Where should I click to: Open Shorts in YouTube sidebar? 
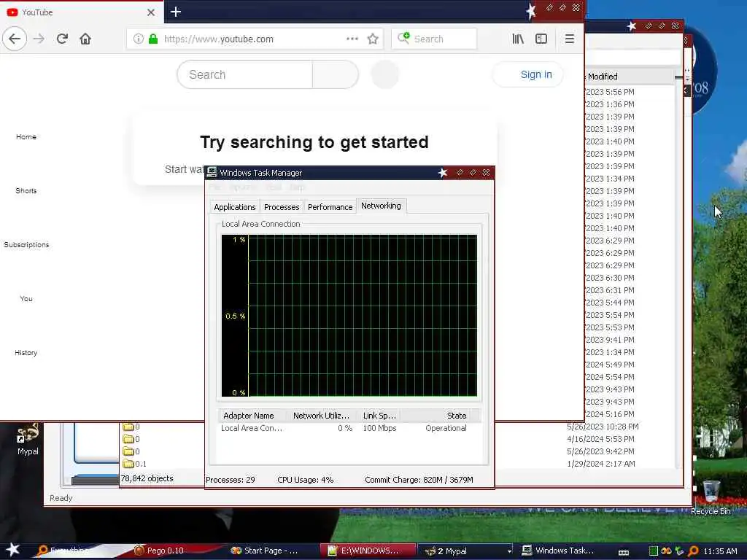pyautogui.click(x=26, y=190)
